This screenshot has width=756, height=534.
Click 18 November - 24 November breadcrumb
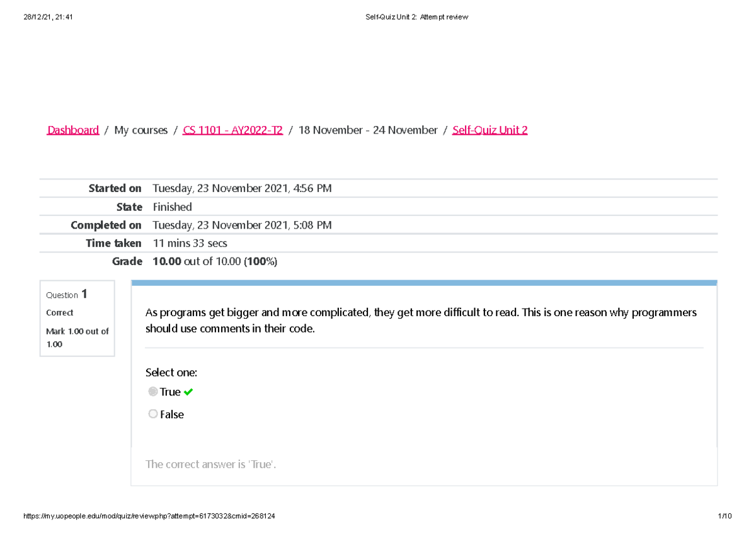pos(368,130)
